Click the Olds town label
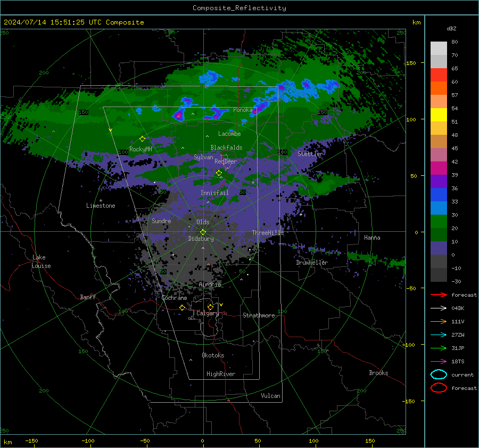Viewport: 479px width, 448px height. [203, 222]
